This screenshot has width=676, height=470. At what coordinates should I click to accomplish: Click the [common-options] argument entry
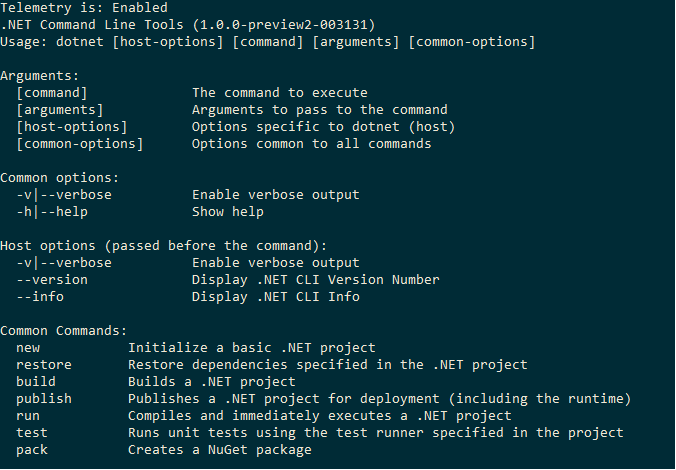[x=80, y=144]
